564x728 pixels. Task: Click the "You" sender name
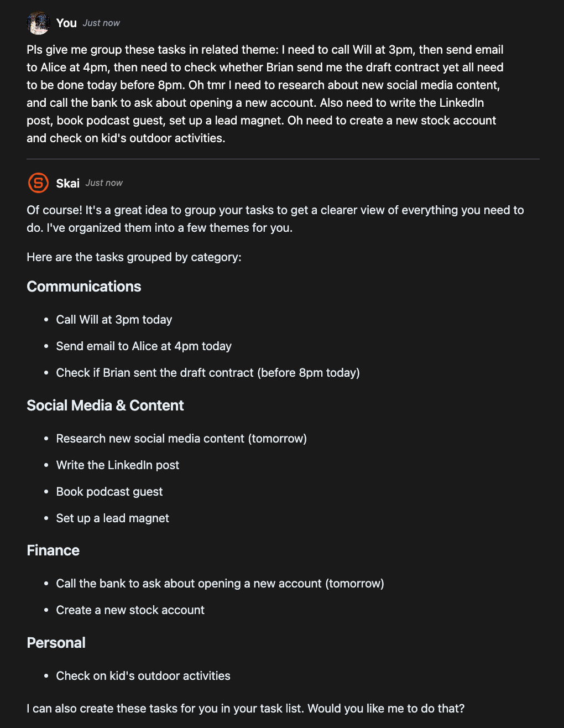click(66, 23)
